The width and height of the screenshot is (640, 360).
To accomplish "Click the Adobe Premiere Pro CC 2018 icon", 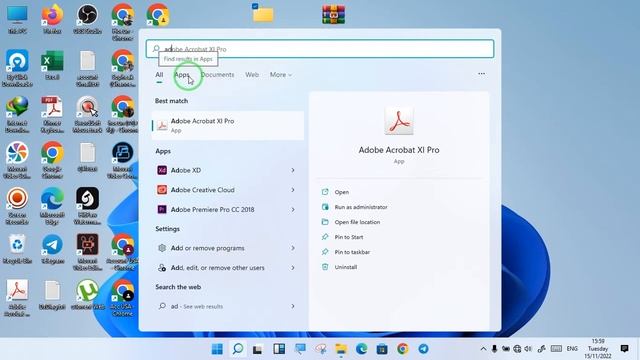I will pyautogui.click(x=162, y=209).
